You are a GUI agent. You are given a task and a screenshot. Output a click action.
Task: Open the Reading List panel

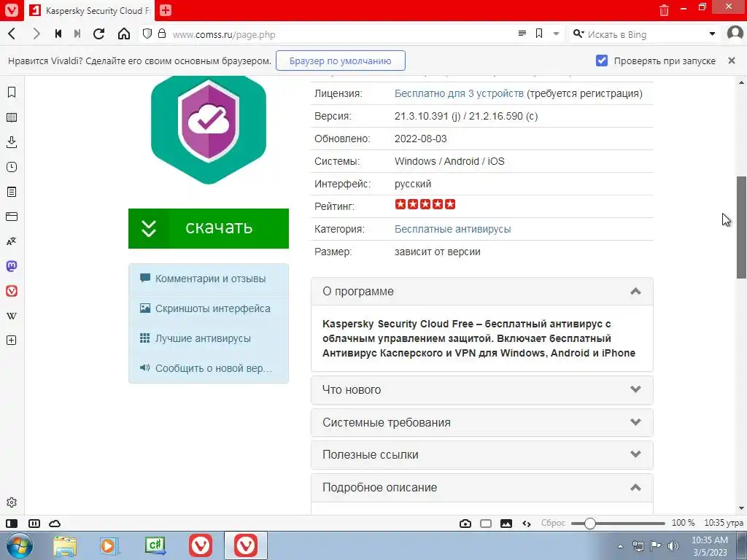point(12,117)
